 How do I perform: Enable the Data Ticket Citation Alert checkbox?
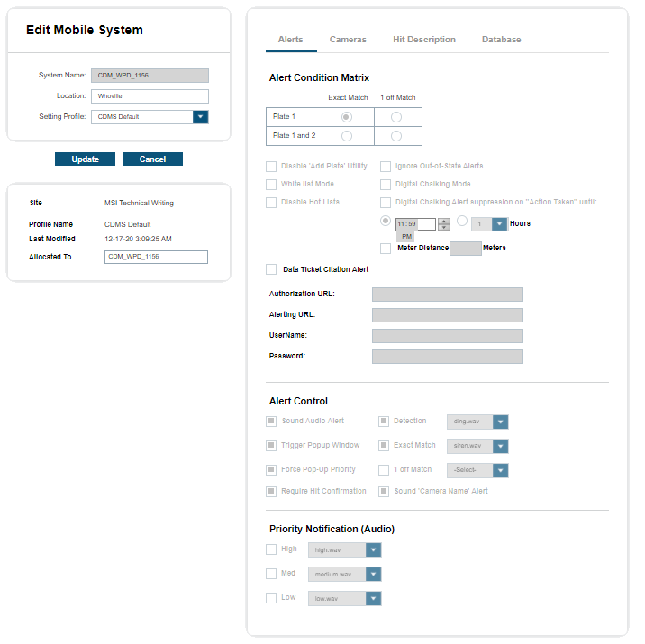[x=271, y=269]
